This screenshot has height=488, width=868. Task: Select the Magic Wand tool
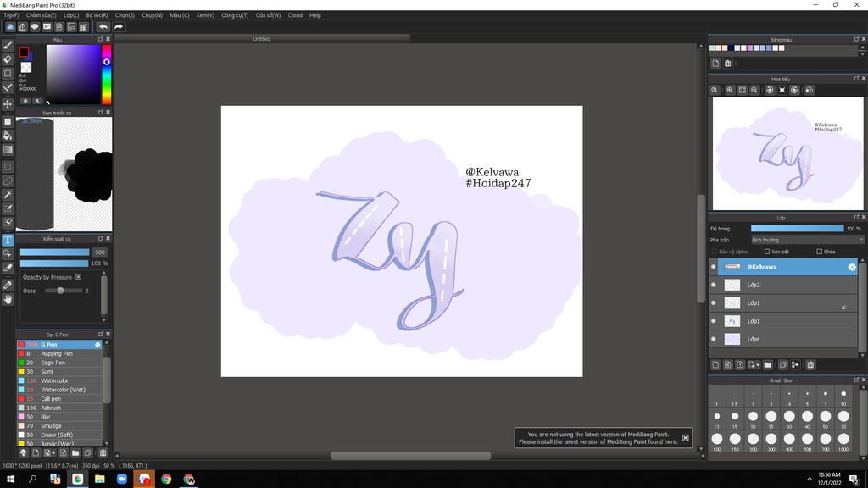point(8,195)
